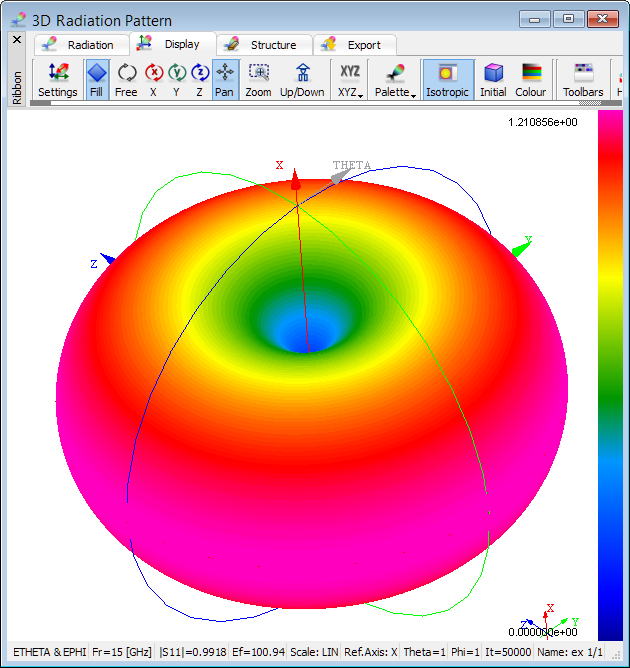This screenshot has width=630, height=668.
Task: Activate the Zoom tool
Action: 258,80
